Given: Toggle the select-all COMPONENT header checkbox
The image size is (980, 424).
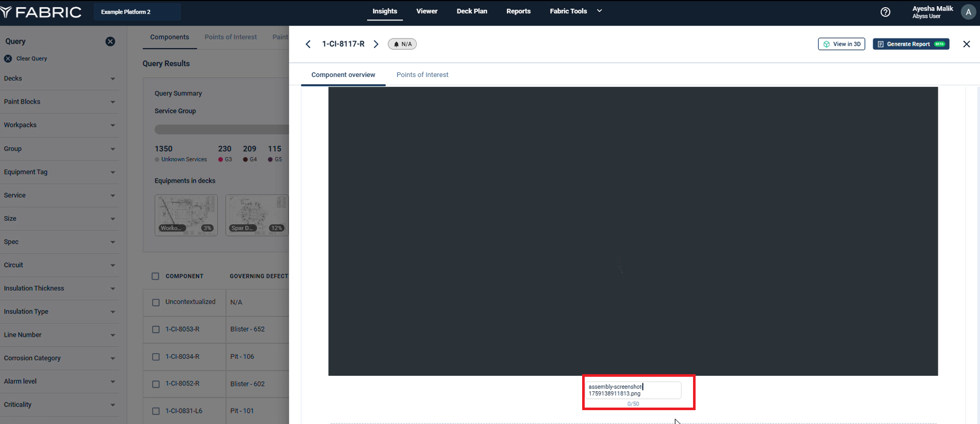Looking at the screenshot, I should tap(156, 276).
